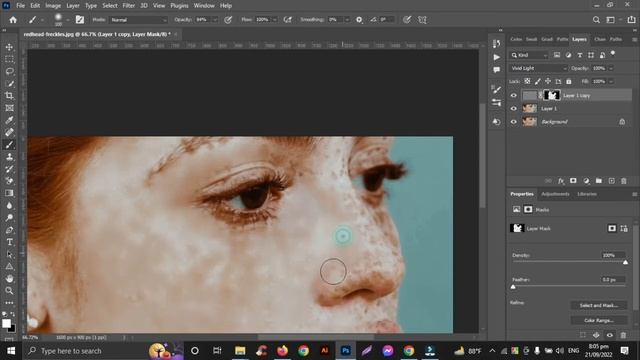
Task: Click the Color Range button
Action: click(599, 320)
